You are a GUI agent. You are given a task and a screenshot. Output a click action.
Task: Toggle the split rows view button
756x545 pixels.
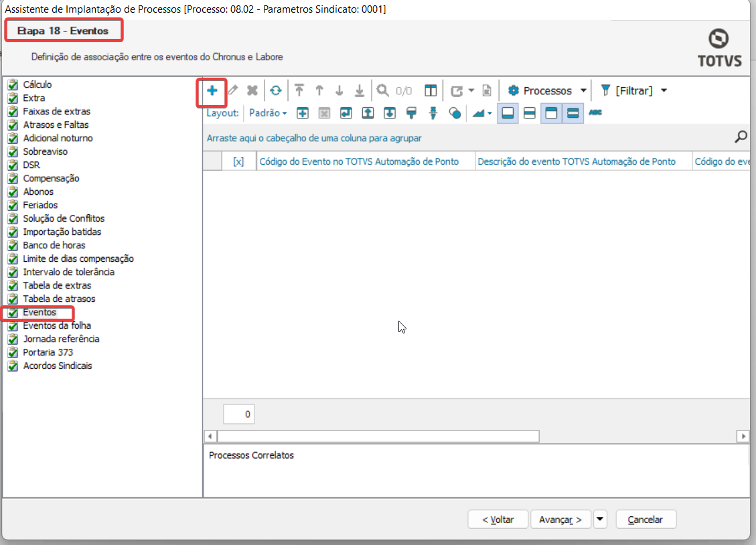pos(530,113)
